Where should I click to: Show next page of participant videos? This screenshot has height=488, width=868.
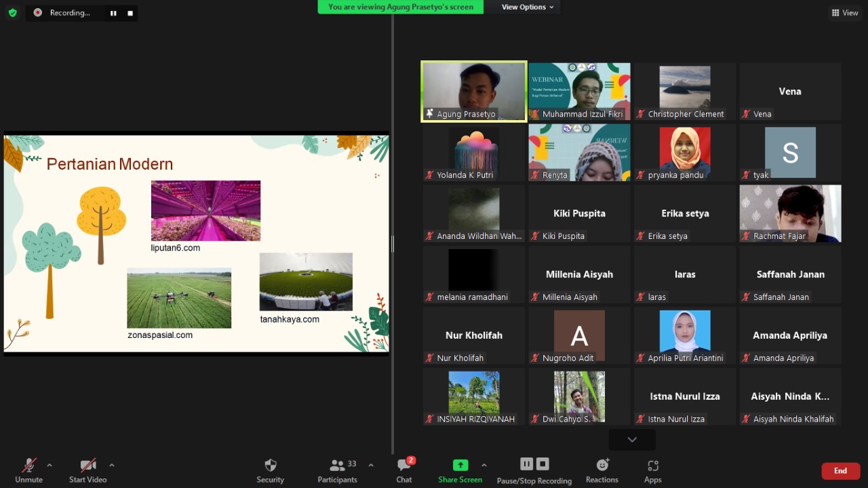[x=632, y=440]
